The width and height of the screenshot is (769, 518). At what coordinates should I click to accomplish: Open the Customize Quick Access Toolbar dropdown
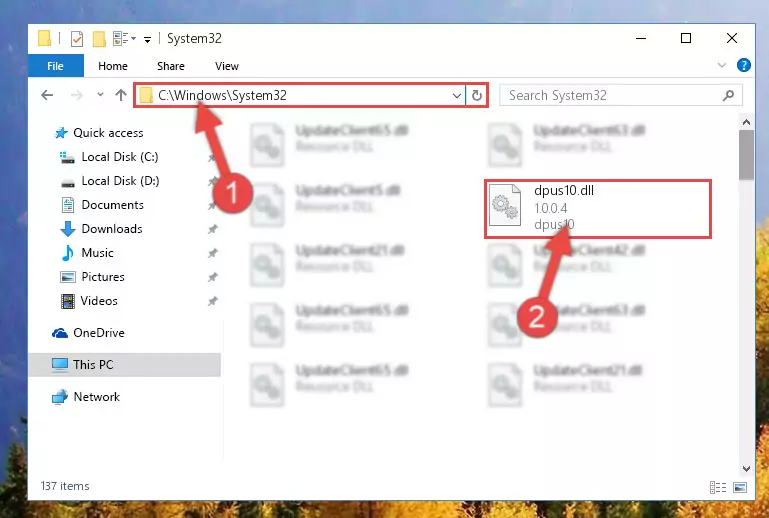147,39
